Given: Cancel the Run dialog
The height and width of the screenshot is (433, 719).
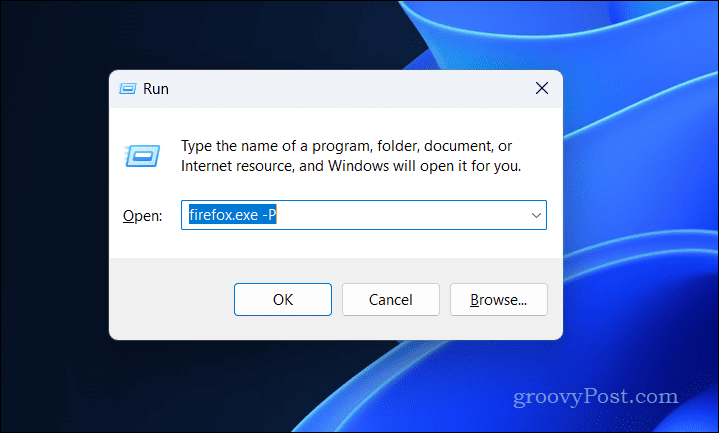Looking at the screenshot, I should [391, 300].
